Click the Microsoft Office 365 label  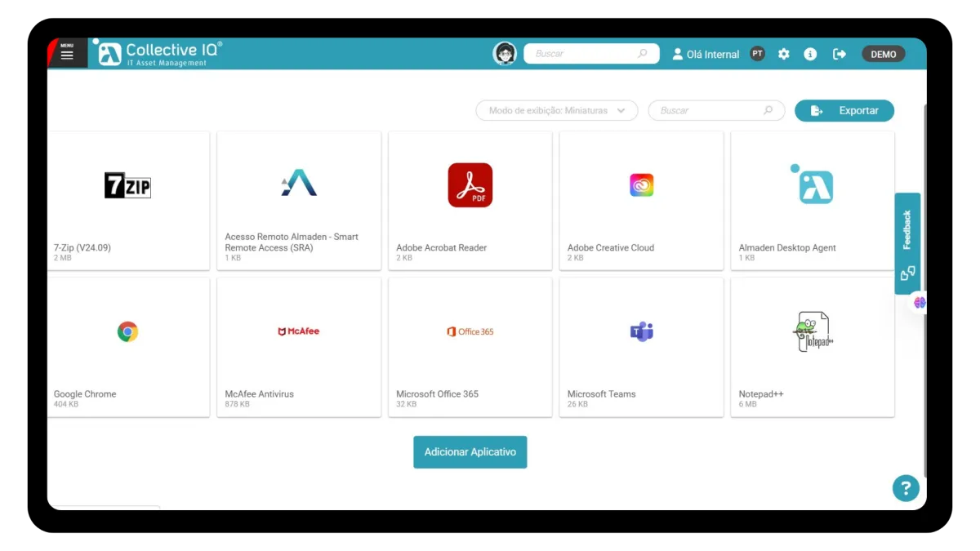click(x=438, y=393)
